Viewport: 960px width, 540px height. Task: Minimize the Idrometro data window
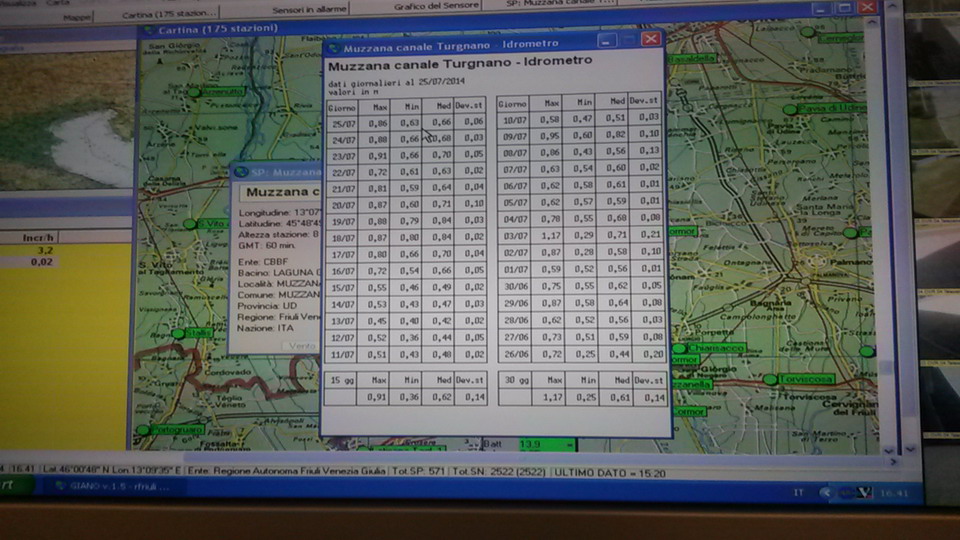pos(607,40)
